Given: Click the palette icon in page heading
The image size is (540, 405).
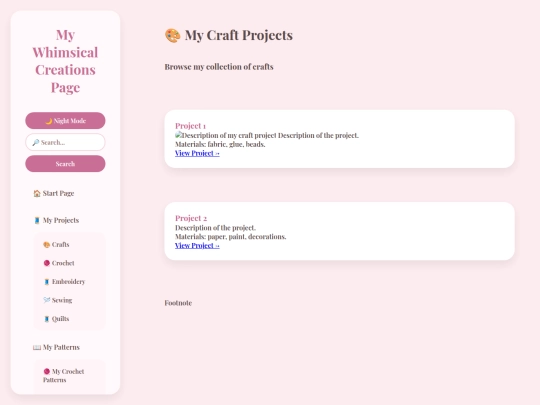Looking at the screenshot, I should tap(173, 35).
